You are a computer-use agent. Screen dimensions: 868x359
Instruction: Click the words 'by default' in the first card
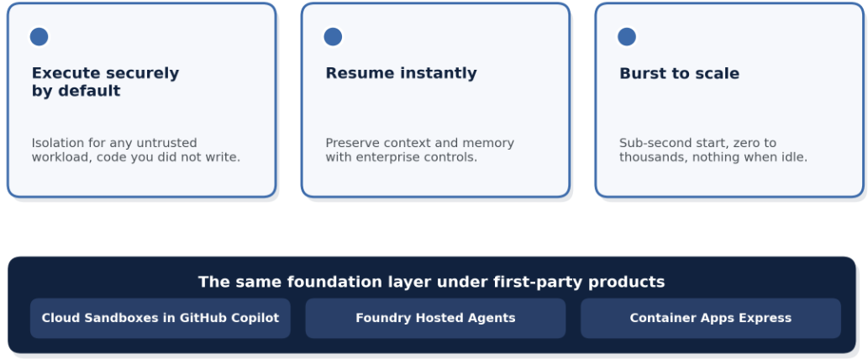[76, 91]
